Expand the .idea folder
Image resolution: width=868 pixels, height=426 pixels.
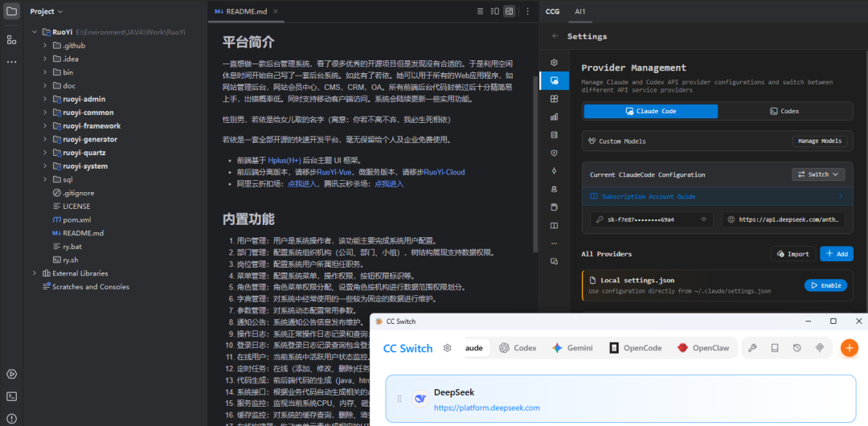(45, 59)
